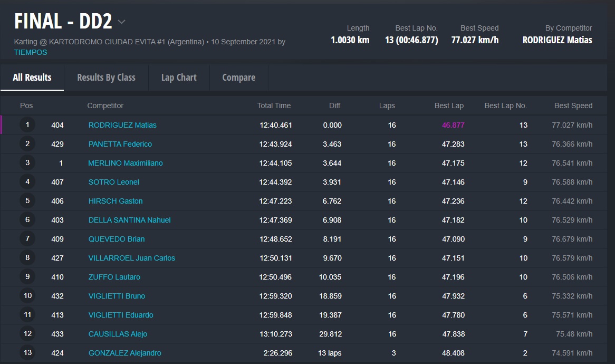Select the All Results tab
615x364 pixels.
click(x=32, y=78)
